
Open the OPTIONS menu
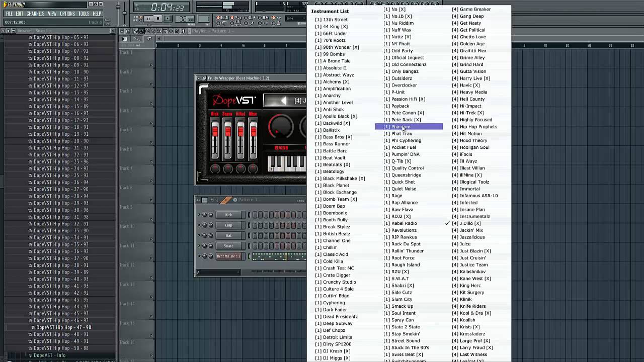coord(67,14)
